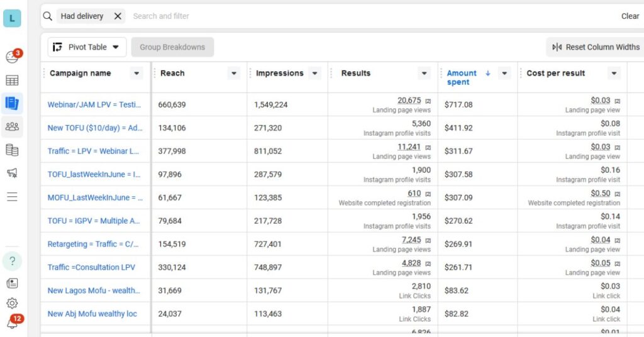Open the New TOFU ($10/day) campaign link
This screenshot has height=337, width=644.
tap(95, 128)
